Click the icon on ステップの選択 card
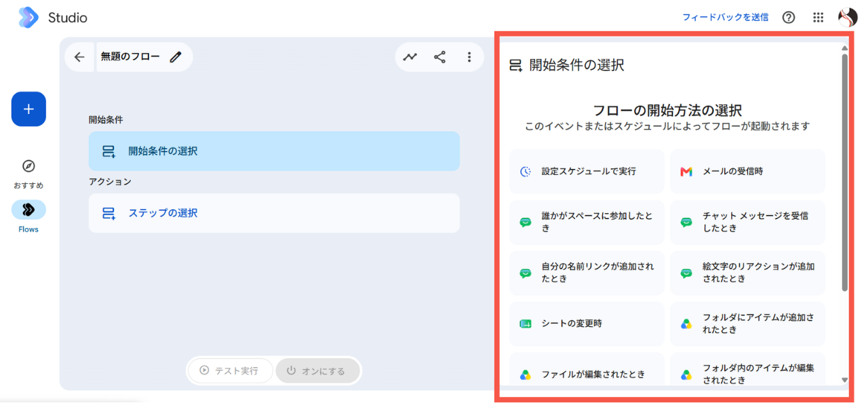868x403 pixels. click(x=108, y=213)
